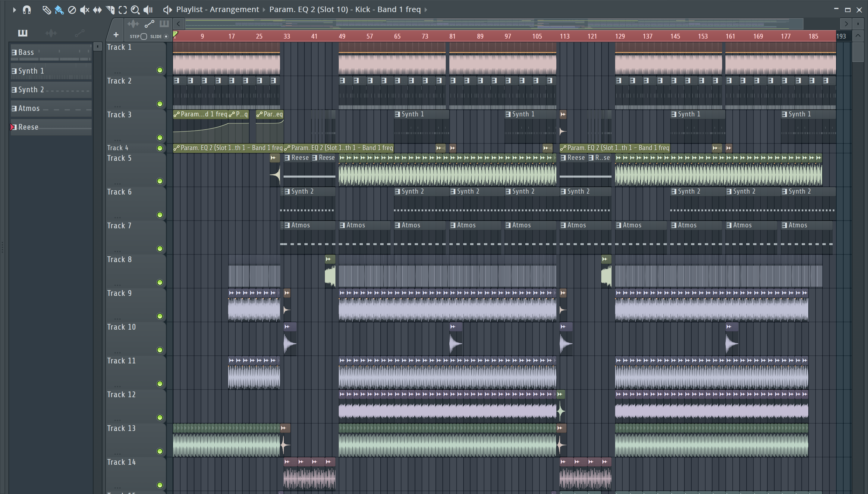Screen dimensions: 868x494
Task: Select the Zoom magnifier tool
Action: [x=135, y=10]
